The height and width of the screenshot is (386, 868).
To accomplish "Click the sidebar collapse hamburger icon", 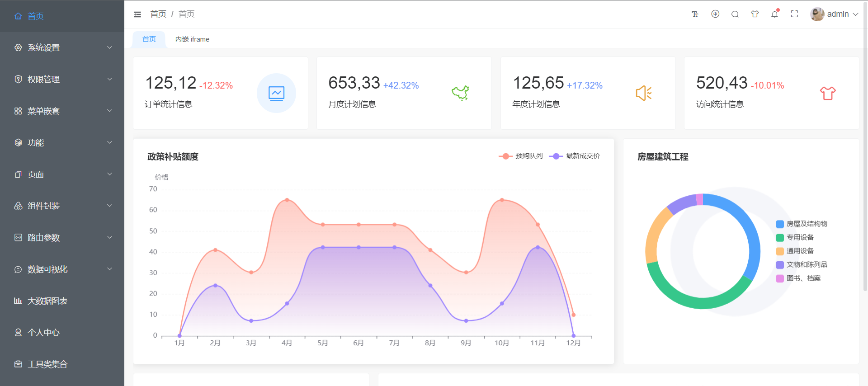I will click(137, 14).
